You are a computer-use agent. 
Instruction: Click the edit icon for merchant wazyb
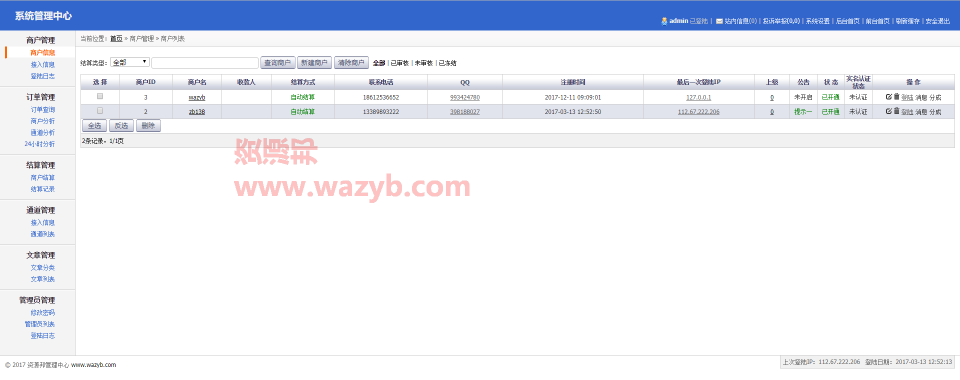[x=888, y=97]
